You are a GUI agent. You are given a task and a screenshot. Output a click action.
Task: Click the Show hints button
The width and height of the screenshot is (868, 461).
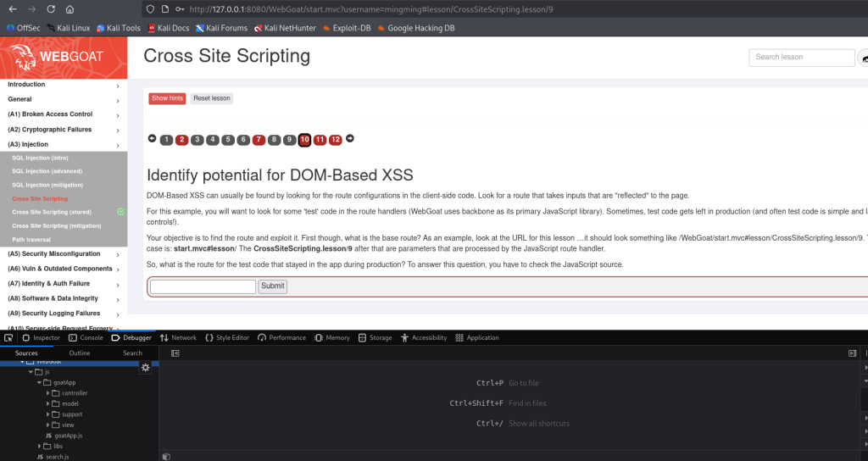[167, 98]
